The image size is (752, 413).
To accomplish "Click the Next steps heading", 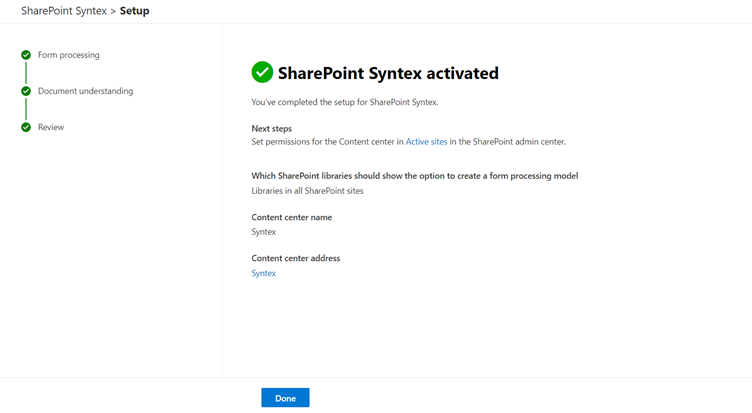I will 271,128.
